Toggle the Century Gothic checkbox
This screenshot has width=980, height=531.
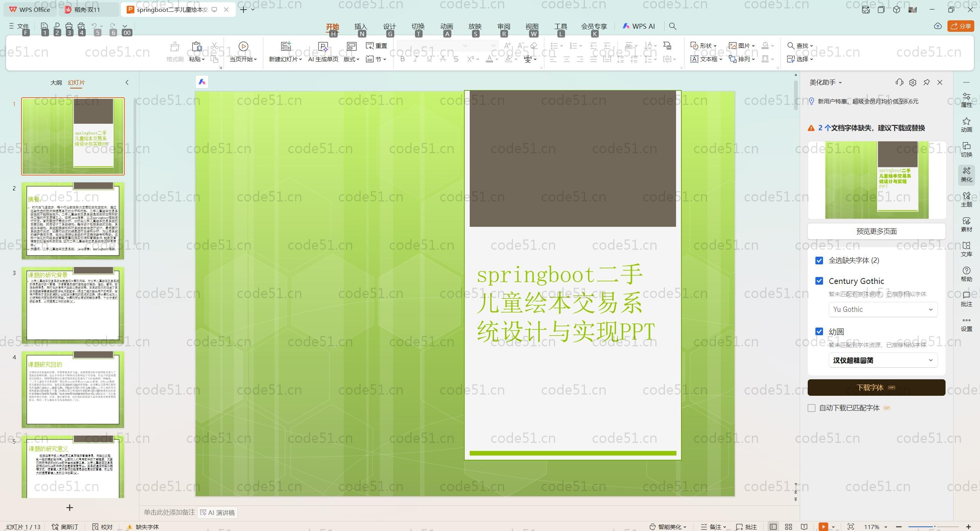click(819, 281)
